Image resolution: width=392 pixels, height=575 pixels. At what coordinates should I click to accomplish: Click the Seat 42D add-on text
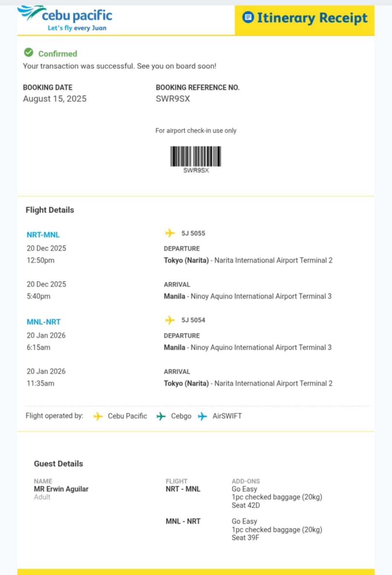click(x=246, y=505)
